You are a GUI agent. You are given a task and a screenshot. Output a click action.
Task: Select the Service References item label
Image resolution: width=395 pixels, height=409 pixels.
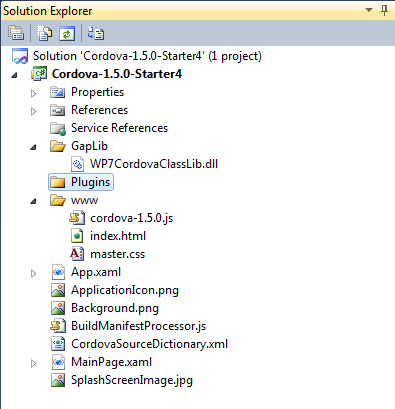[x=119, y=128]
